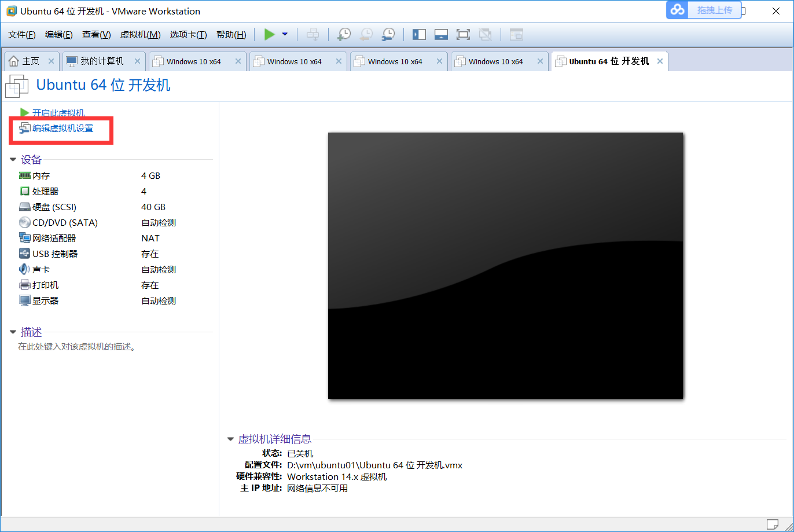Screen dimensions: 794x532
Task: Click the 处理器 processor device icon
Action: (x=24, y=191)
